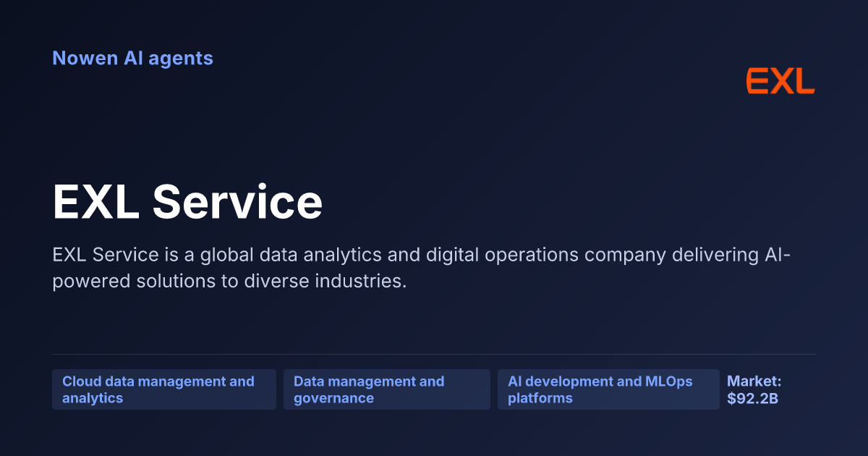Screen dimensions: 868x456
Task: Open the Nowen AI agents link
Action: click(132, 58)
